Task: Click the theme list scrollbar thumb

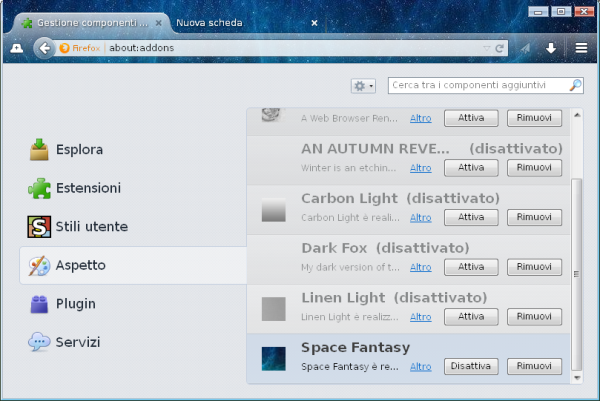Action: (577, 274)
